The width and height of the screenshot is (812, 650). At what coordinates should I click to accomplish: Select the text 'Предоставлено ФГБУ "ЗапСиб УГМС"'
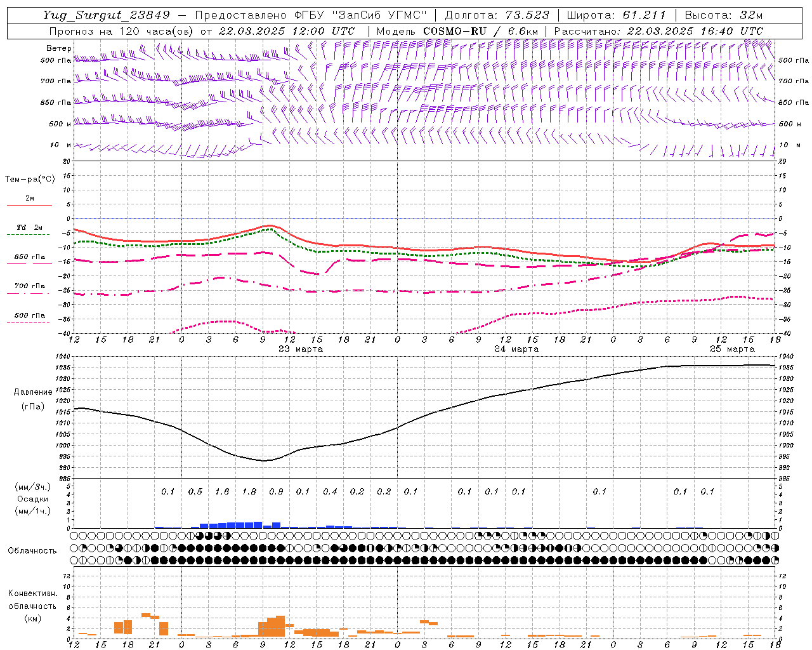[x=311, y=15]
